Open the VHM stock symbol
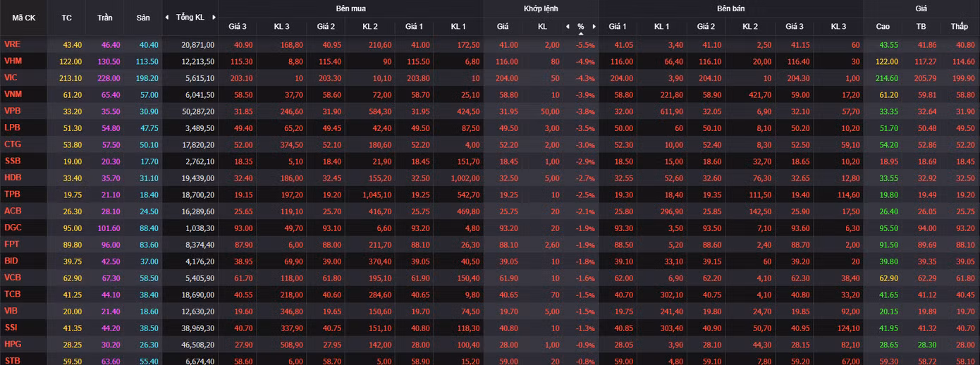This screenshot has height=365, width=980. click(13, 61)
